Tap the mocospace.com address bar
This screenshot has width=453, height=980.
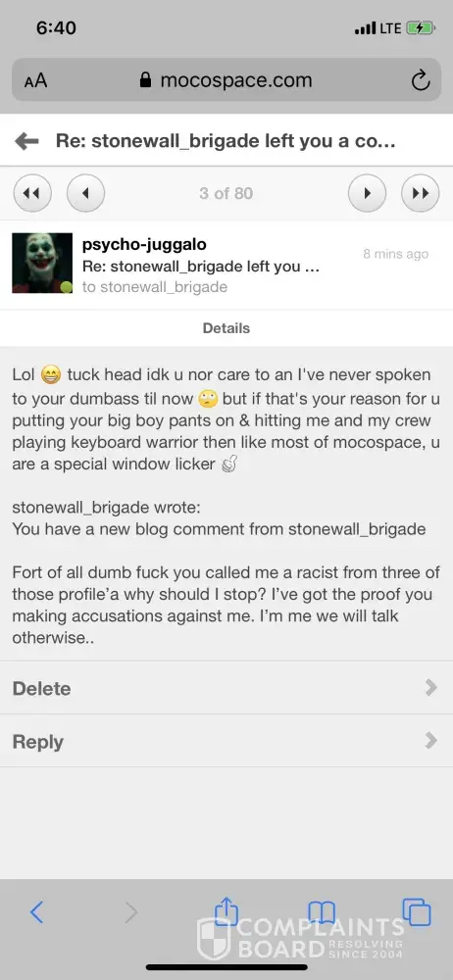pyautogui.click(x=226, y=80)
